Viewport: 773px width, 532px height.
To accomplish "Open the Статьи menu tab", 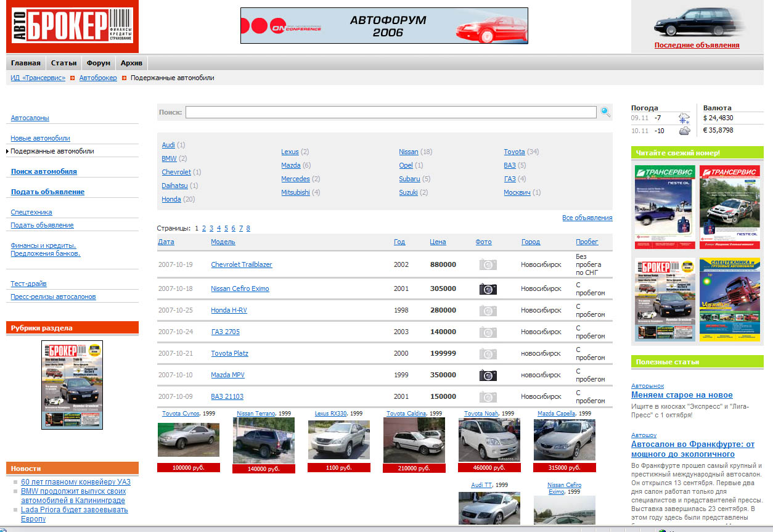I will tap(64, 63).
